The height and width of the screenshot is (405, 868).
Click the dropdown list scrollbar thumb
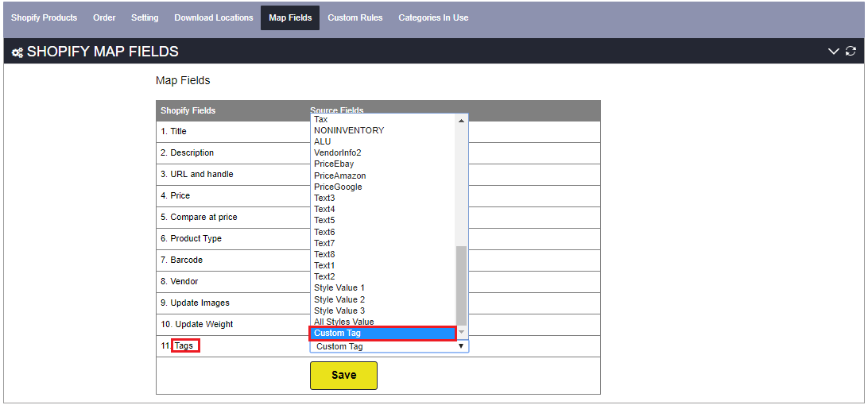click(462, 286)
